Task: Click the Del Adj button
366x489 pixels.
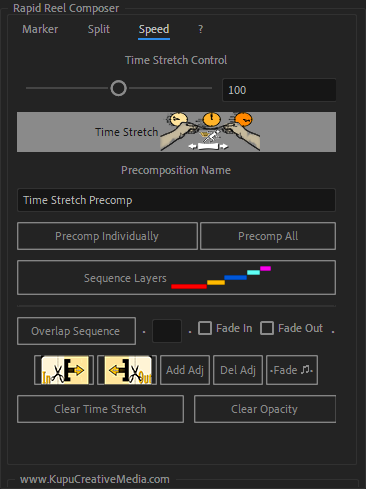Action: (238, 370)
